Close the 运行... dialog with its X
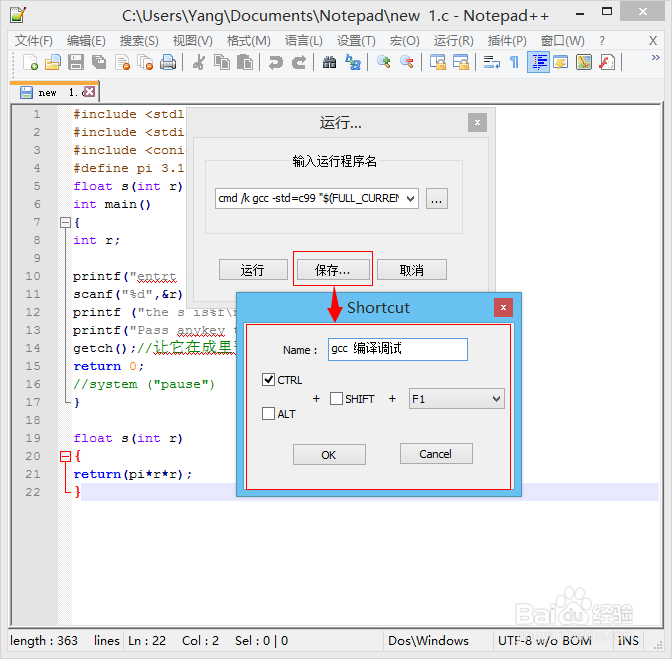 pos(477,123)
